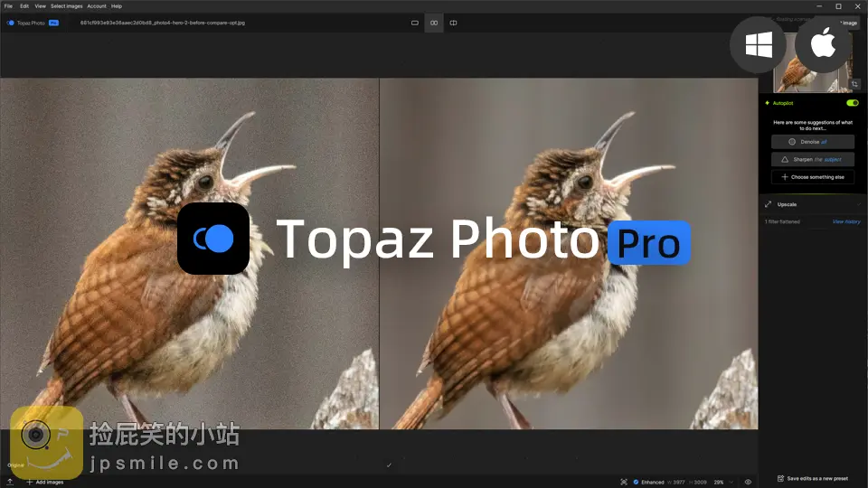
Task: Toggle the Autopilot switch off
Action: 852,103
